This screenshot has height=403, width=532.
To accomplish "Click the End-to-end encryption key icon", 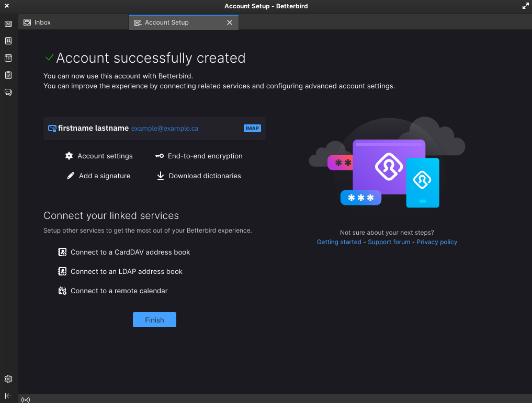I will tap(160, 156).
